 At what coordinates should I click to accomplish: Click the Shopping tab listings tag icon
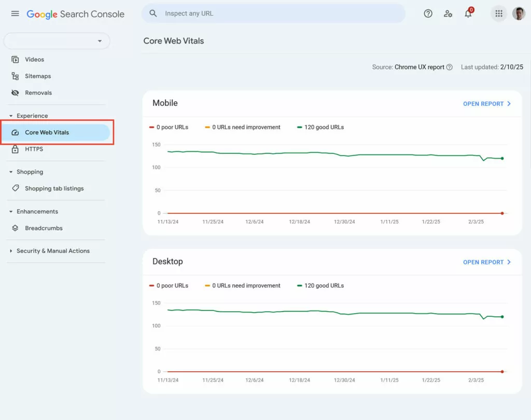[x=15, y=188]
